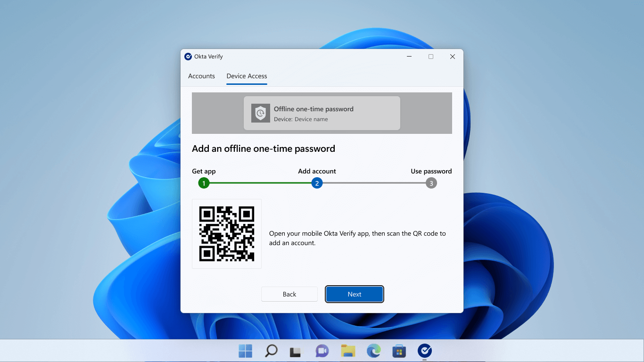Select the Device Access tab
Viewport: 644px width, 362px height.
pyautogui.click(x=247, y=76)
